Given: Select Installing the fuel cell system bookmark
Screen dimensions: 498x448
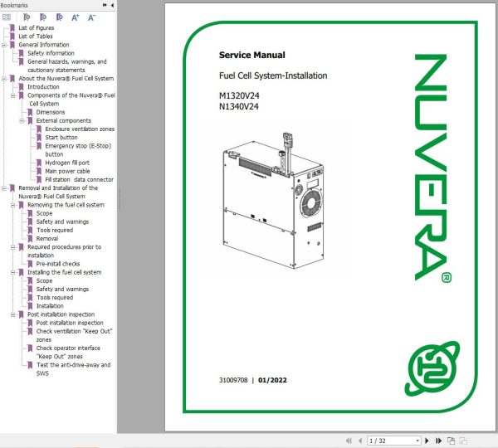Looking at the screenshot, I should (x=65, y=272).
